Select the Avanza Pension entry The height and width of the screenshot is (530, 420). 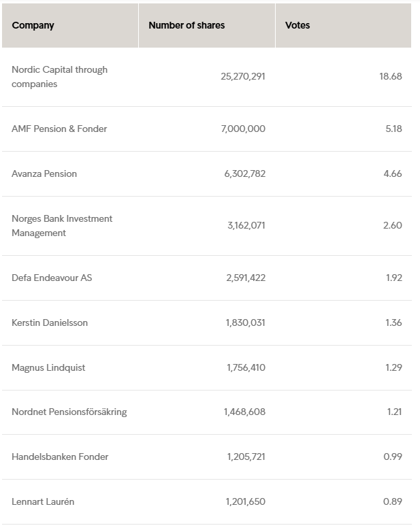[44, 173]
